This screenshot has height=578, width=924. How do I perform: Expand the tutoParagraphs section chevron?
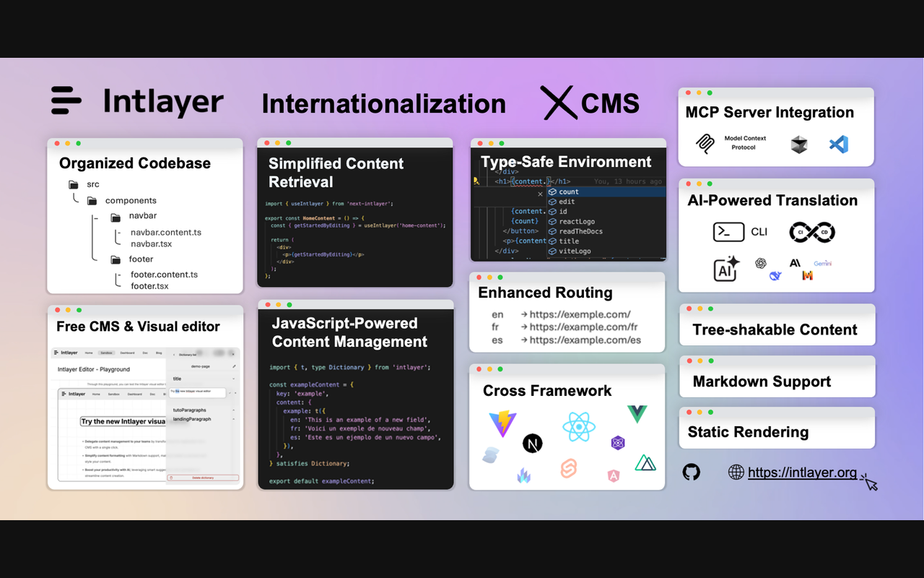(x=234, y=410)
